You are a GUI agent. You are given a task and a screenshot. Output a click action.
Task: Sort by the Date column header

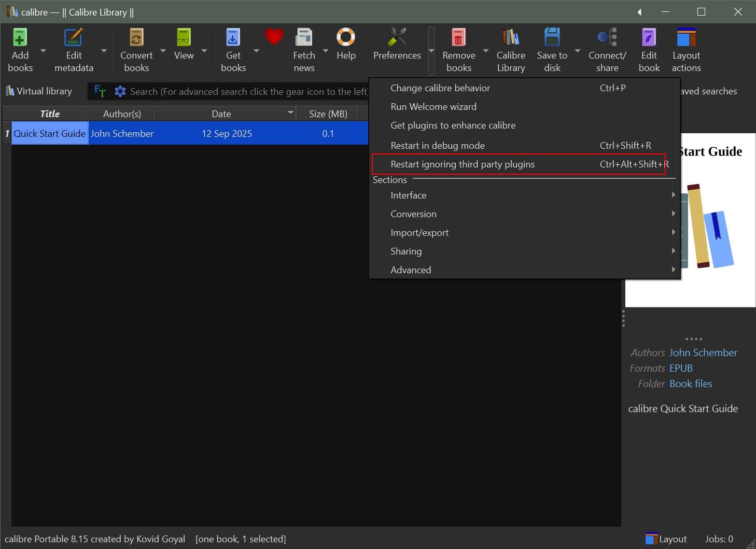[x=226, y=114]
